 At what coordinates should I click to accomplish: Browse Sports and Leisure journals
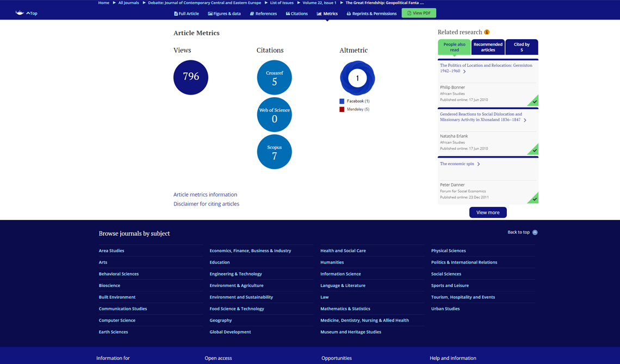coord(450,285)
